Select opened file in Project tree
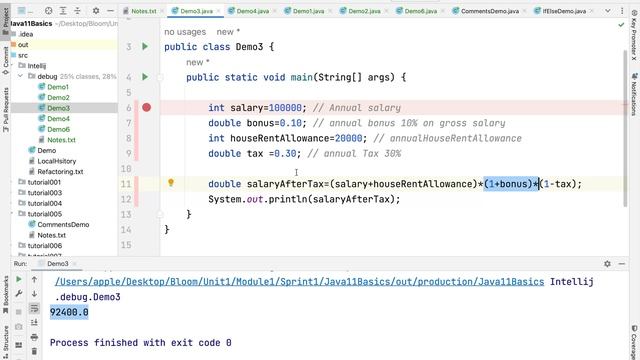640x360 pixels. pyautogui.click(x=48, y=11)
